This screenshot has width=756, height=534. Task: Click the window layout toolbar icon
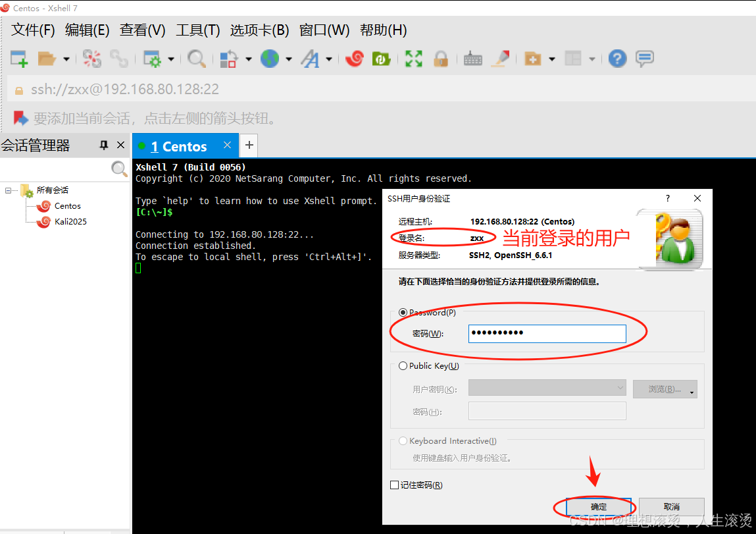click(573, 59)
